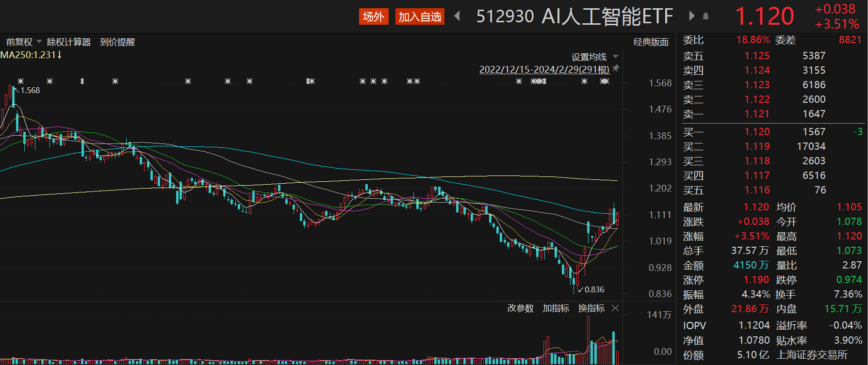Go to previous stock with left arrow
This screenshot has width=868, height=365.
click(457, 16)
